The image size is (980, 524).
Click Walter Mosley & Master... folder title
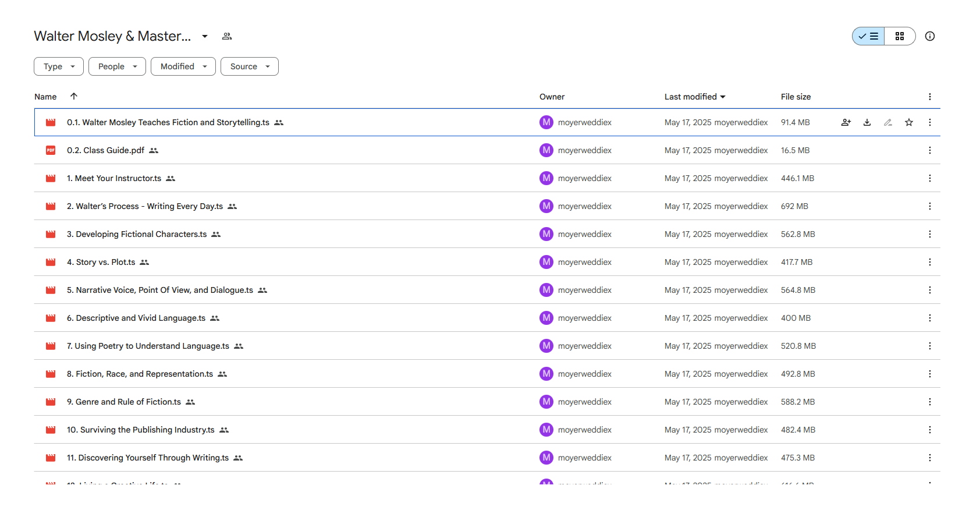pyautogui.click(x=112, y=36)
